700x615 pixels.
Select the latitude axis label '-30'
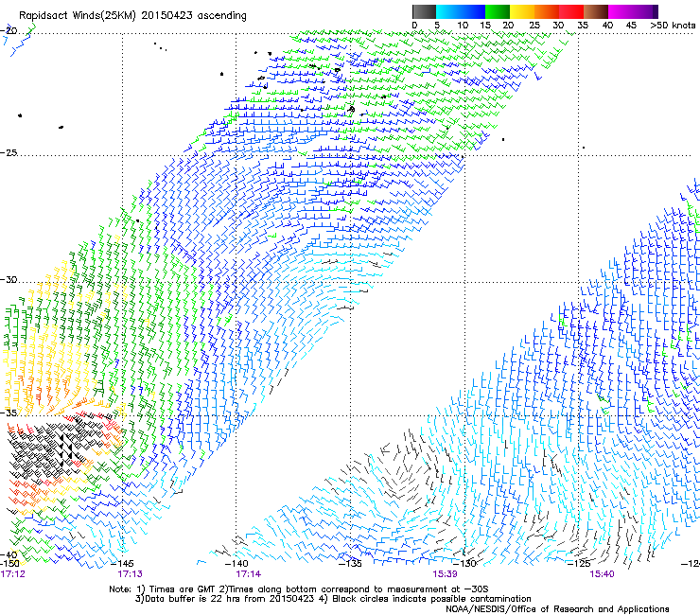click(x=9, y=279)
